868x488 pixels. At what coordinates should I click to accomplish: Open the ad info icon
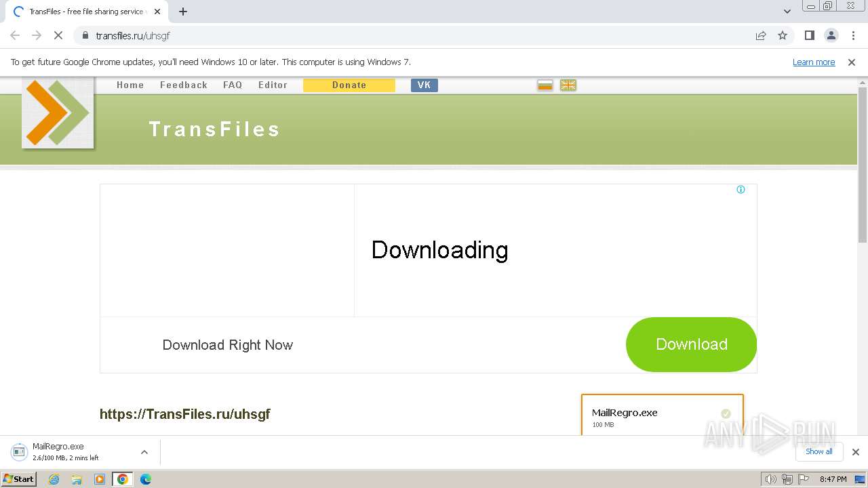point(741,190)
